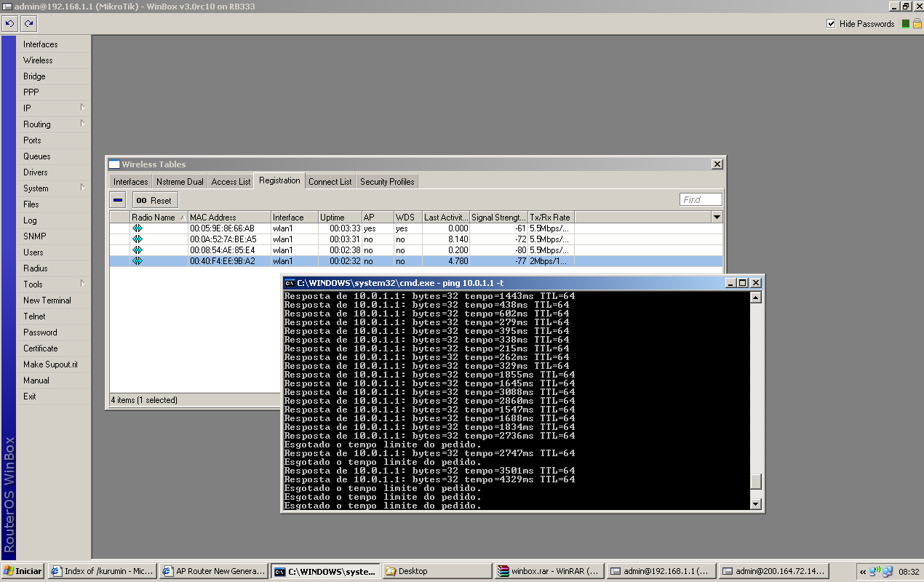Screen dimensions: 924x582
Task: Open the Interfaces menu in sidebar
Action: [x=54, y=44]
